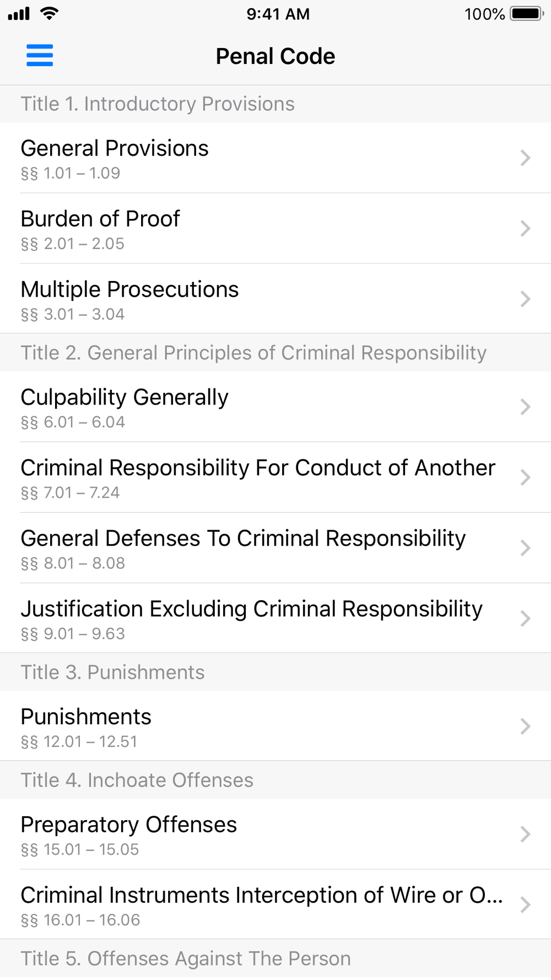
Task: Tap chevron arrow beside General Provisions
Action: [x=525, y=158]
